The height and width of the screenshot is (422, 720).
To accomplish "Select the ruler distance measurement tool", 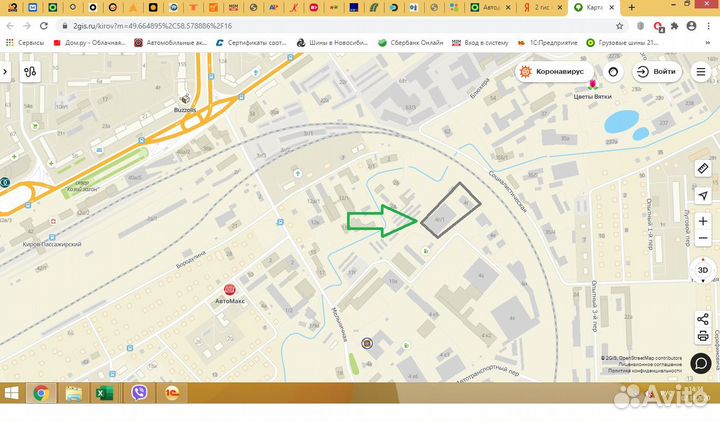I will pyautogui.click(x=702, y=168).
